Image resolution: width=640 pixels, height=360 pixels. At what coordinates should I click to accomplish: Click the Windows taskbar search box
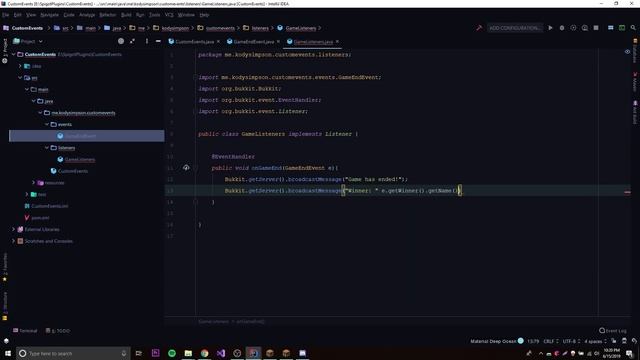[x=73, y=353]
